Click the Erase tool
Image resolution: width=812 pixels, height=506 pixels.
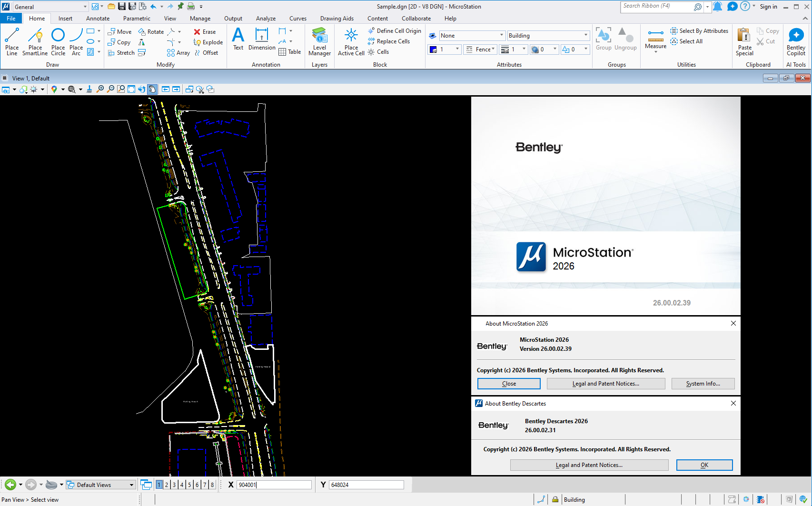(x=205, y=31)
